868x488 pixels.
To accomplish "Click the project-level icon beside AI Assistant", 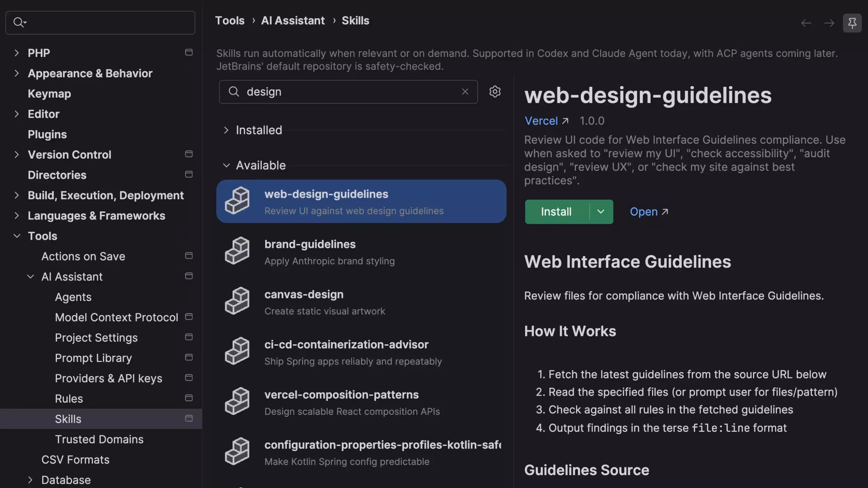I will click(x=189, y=276).
